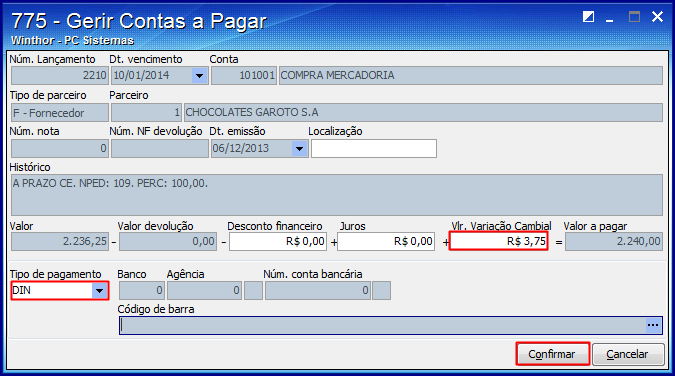Click the Cancelar button
Image resolution: width=675 pixels, height=376 pixels.
(x=628, y=354)
